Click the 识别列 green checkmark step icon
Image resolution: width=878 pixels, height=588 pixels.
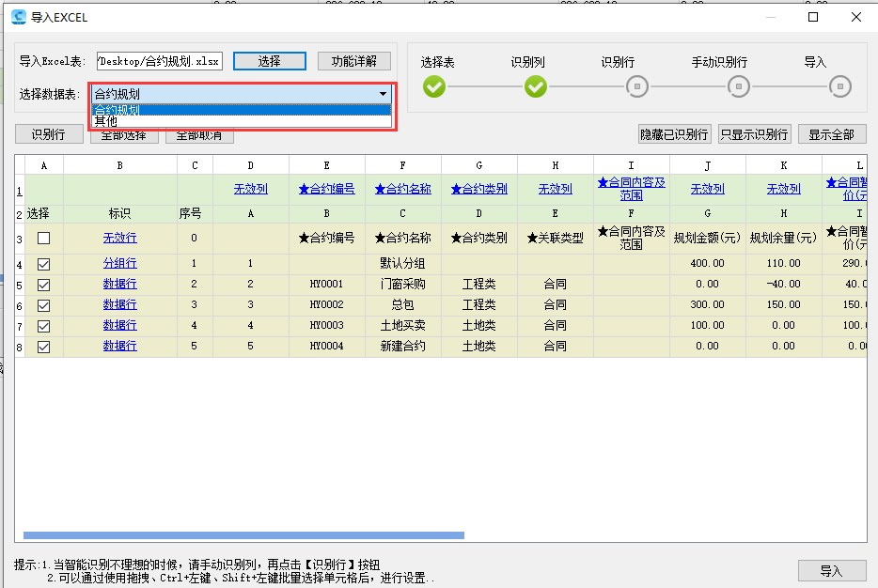coord(535,86)
